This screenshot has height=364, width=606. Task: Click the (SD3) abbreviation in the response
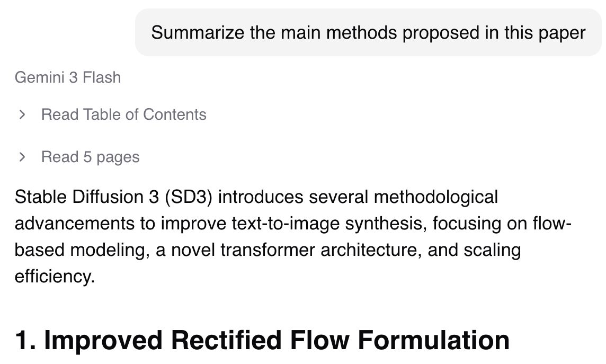(x=188, y=197)
